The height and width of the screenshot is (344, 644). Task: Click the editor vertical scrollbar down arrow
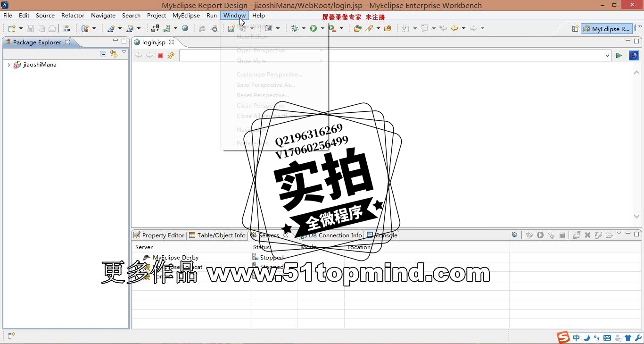(x=636, y=217)
